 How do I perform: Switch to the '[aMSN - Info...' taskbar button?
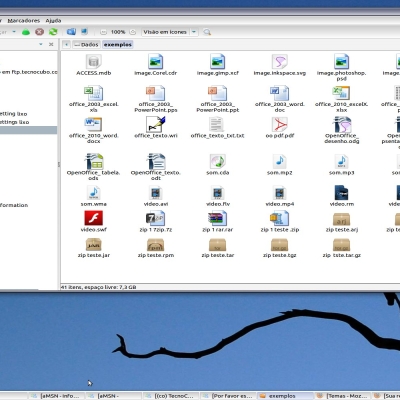click(x=56, y=396)
